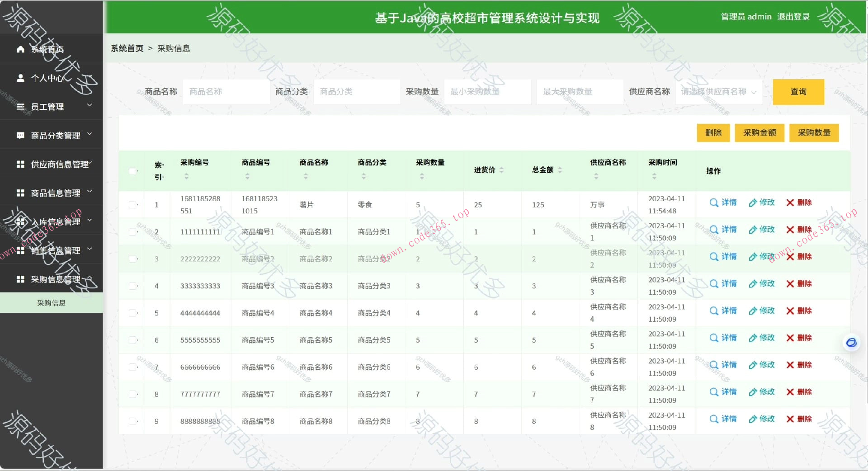The image size is (868, 471).
Task: Click 系统首页 in the breadcrumb
Action: tap(127, 48)
